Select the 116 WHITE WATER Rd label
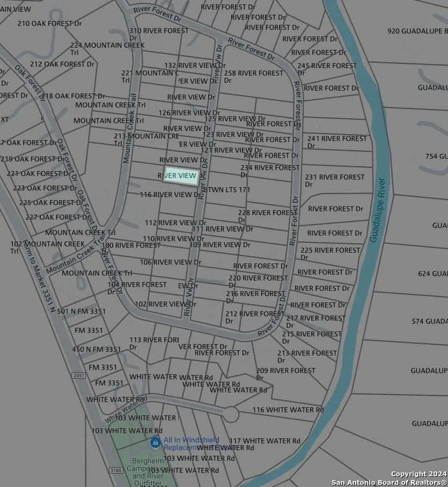This screenshot has height=487, width=448. (x=288, y=410)
